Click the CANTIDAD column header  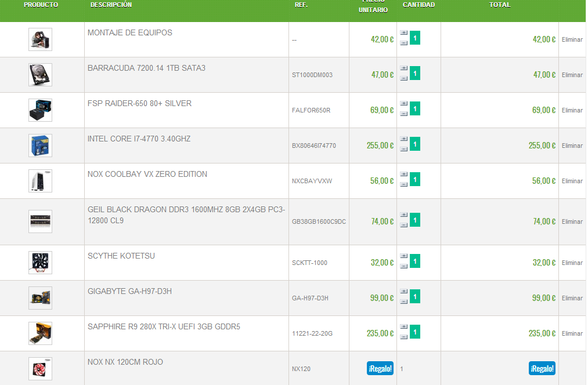tap(419, 5)
